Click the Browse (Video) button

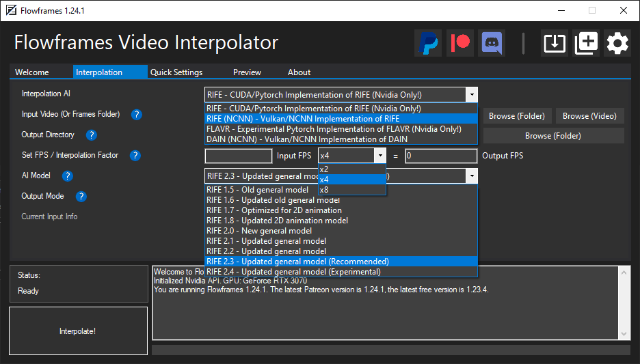(x=589, y=116)
